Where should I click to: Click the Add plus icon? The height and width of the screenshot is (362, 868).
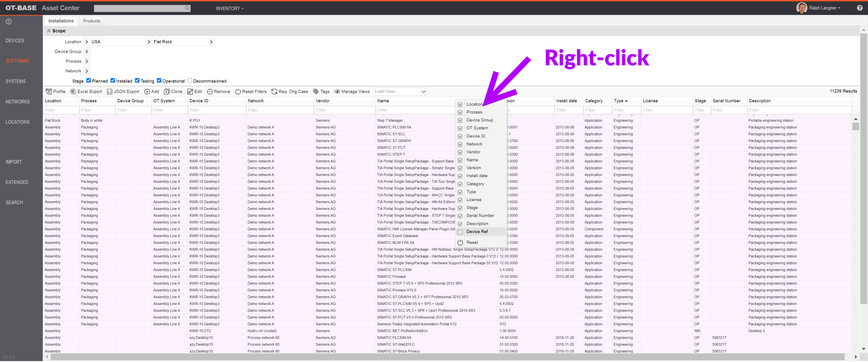147,91
